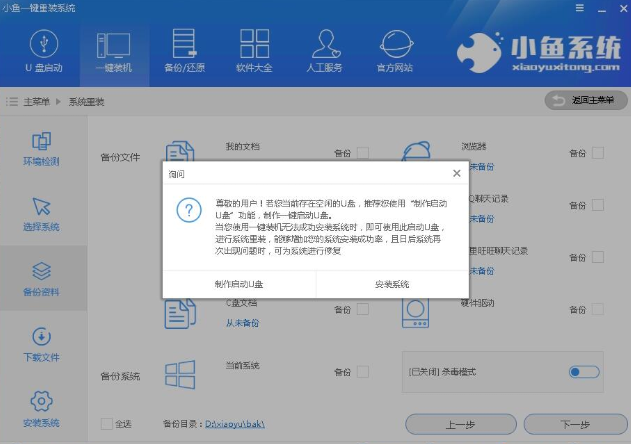Screen dimensions: 631x444
Task: Select the 安装系统 step
Action: 41,409
